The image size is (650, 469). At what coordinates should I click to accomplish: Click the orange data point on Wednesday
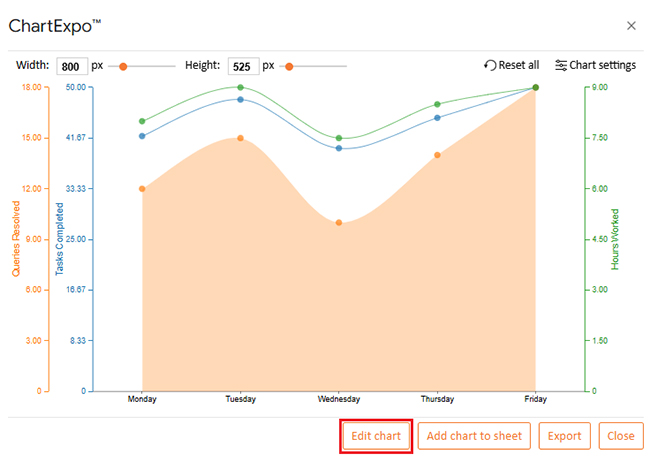pos(339,222)
